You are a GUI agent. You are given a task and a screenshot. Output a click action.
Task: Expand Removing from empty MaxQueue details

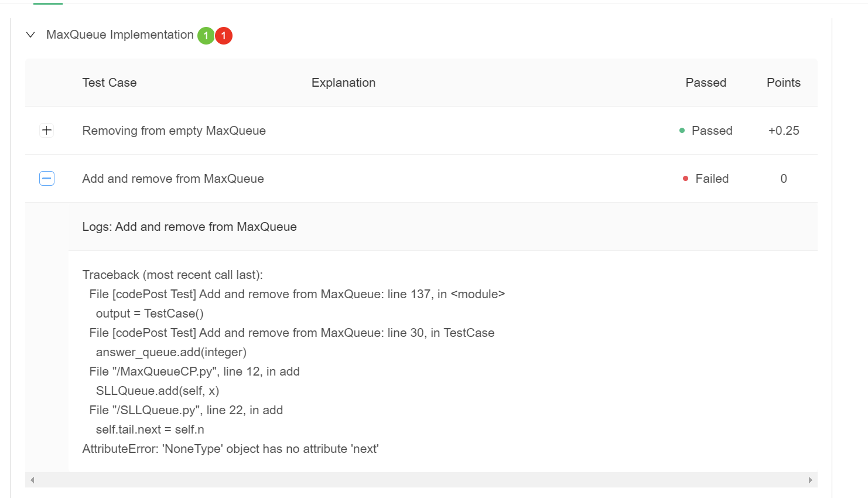pyautogui.click(x=46, y=130)
